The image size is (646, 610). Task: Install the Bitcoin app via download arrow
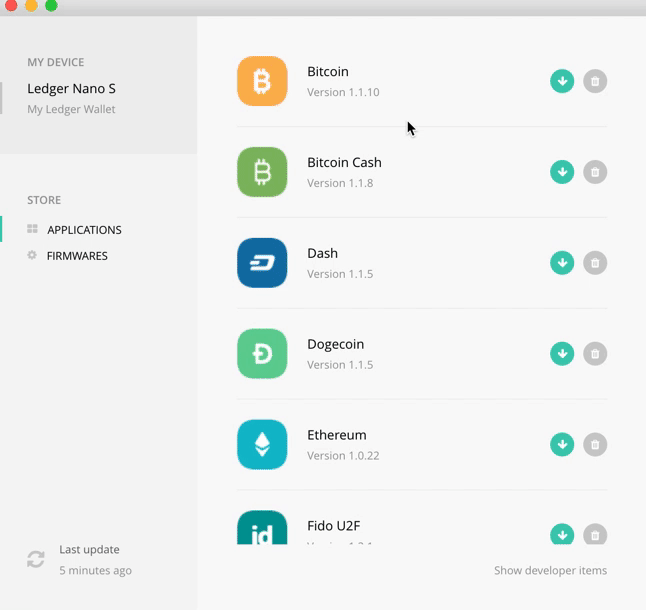[x=562, y=81]
